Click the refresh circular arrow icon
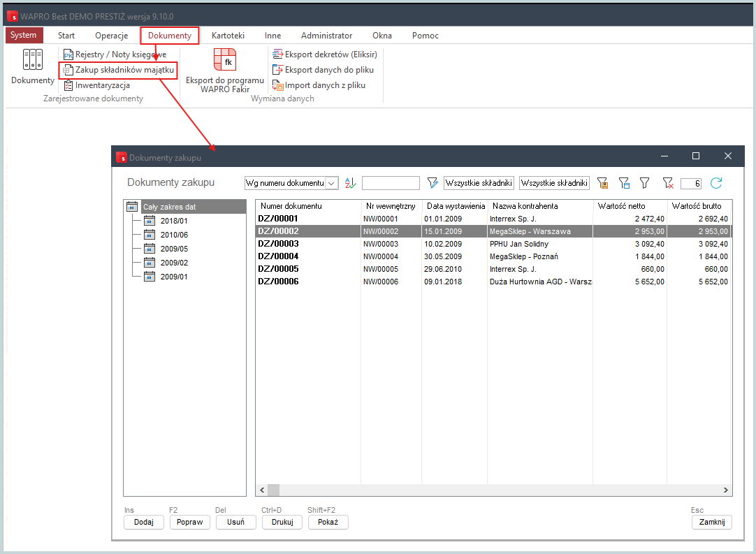Viewport: 756px width, 554px height. pyautogui.click(x=716, y=183)
